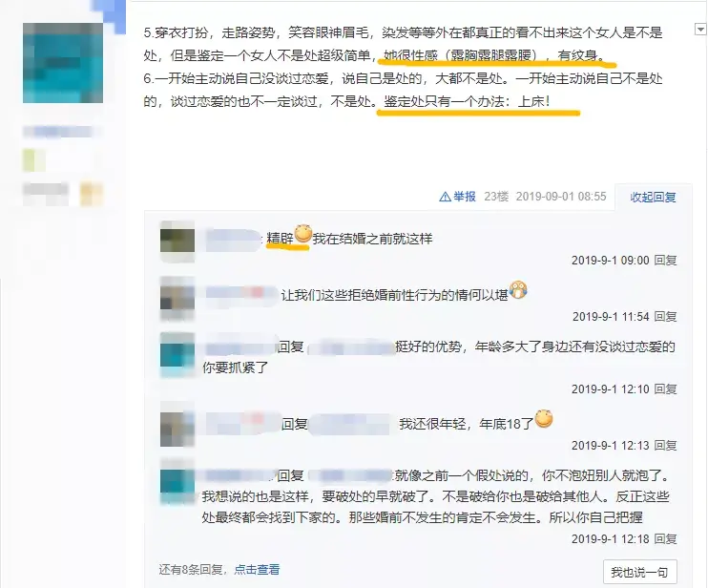
Task: Open avatar beside the 11:54 comment
Action: (177, 298)
